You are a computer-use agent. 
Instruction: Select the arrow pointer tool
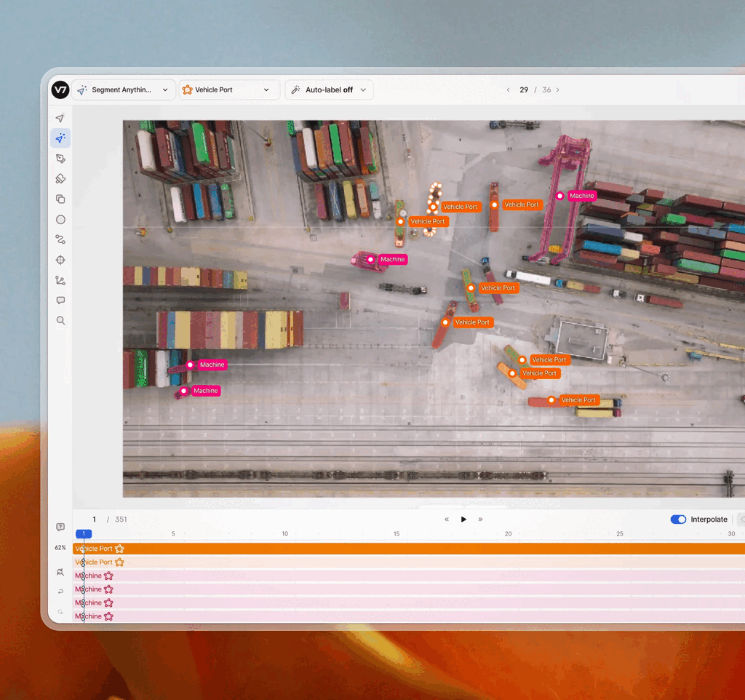[60, 119]
